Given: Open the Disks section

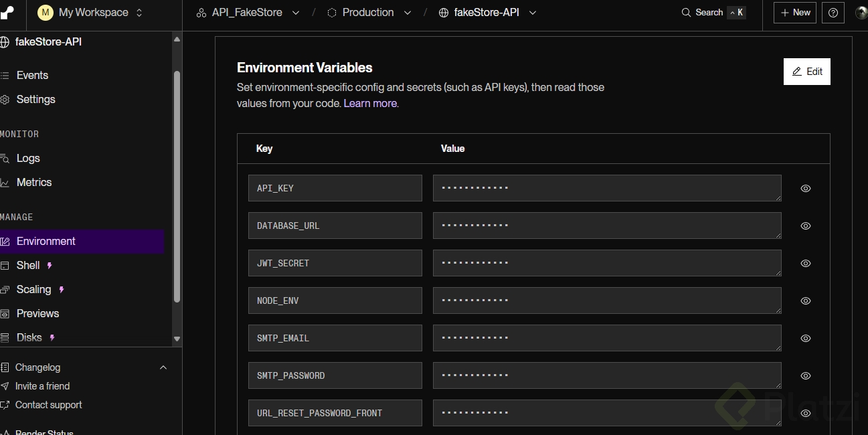Looking at the screenshot, I should tap(29, 337).
